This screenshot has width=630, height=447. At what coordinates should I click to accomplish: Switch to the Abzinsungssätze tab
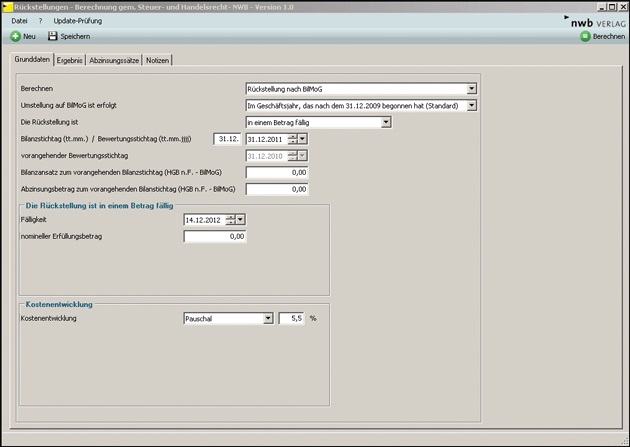coord(113,60)
